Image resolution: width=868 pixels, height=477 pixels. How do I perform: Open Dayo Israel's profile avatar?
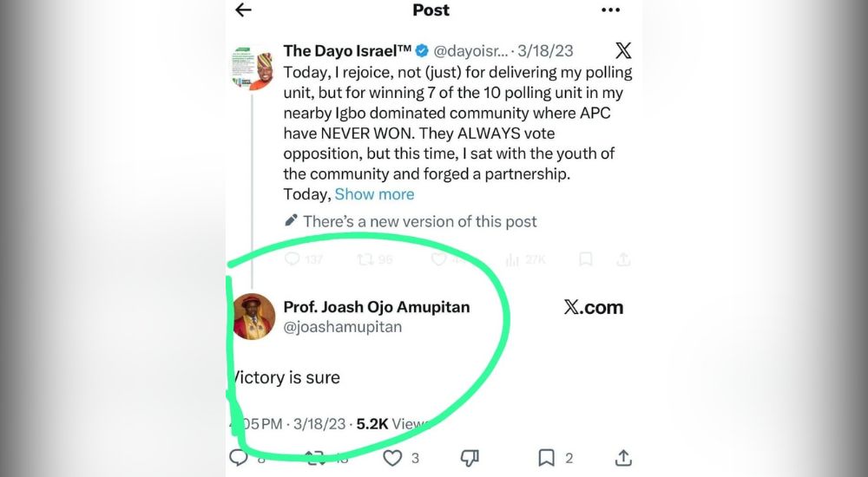coord(253,68)
